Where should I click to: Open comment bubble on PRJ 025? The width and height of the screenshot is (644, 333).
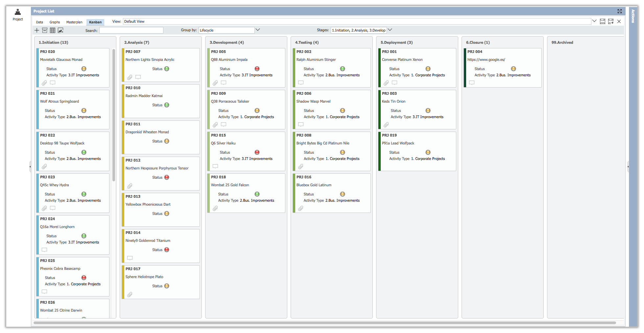(44, 292)
